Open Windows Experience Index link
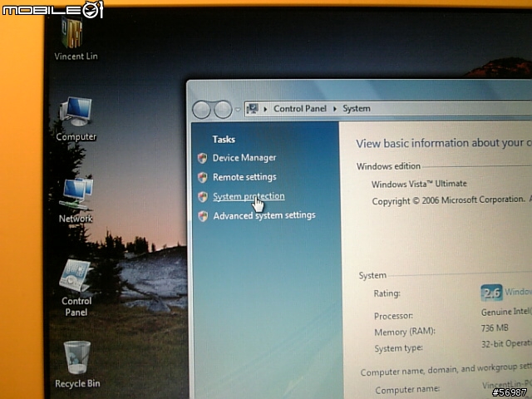532x399 pixels. click(518, 292)
